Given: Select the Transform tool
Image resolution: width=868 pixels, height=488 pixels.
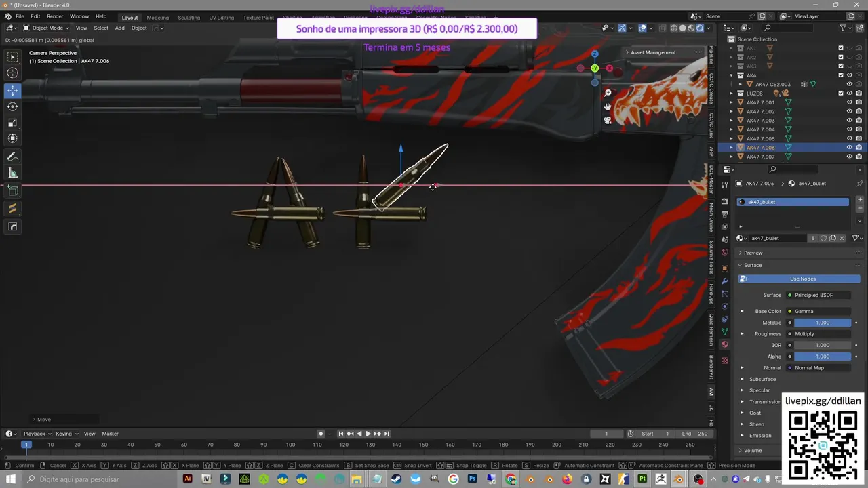Looking at the screenshot, I should pyautogui.click(x=13, y=138).
